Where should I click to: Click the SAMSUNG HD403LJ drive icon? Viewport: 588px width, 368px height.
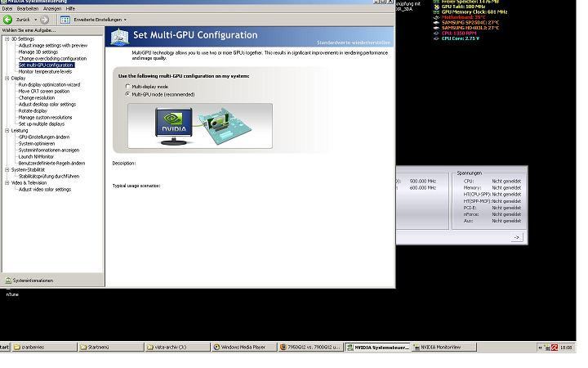click(x=436, y=28)
